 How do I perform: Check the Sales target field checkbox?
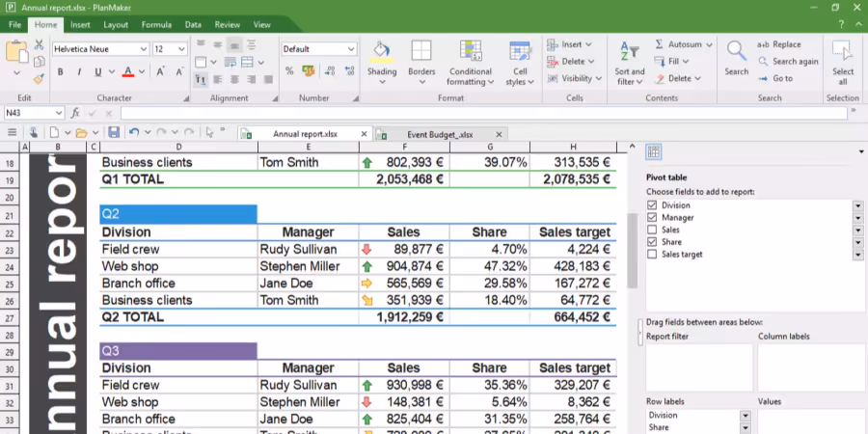[x=652, y=254]
